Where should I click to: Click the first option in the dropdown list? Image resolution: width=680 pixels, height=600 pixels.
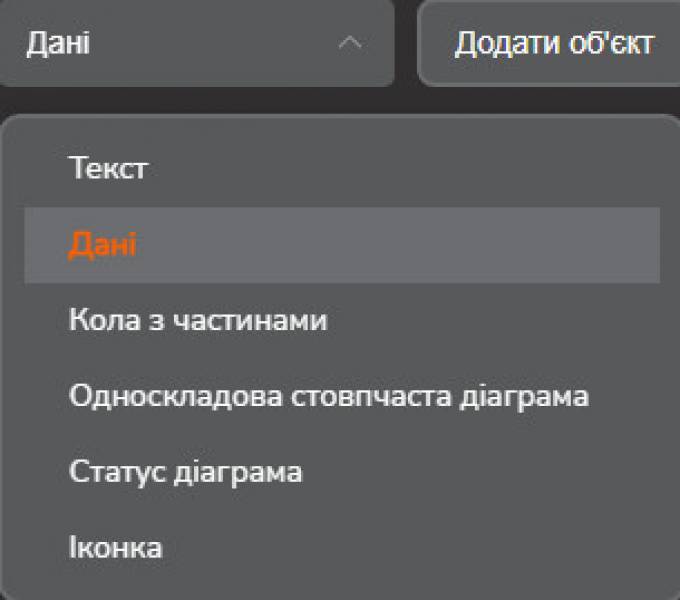tap(108, 167)
